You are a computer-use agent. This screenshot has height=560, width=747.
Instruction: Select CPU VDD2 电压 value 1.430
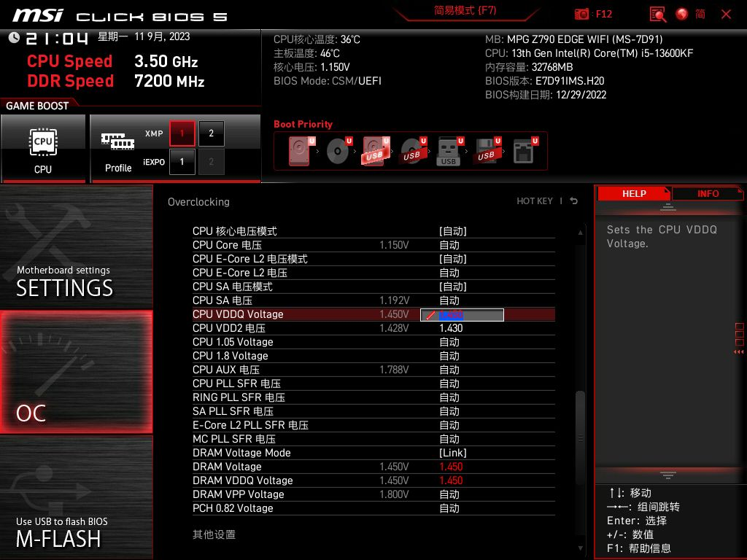451,329
